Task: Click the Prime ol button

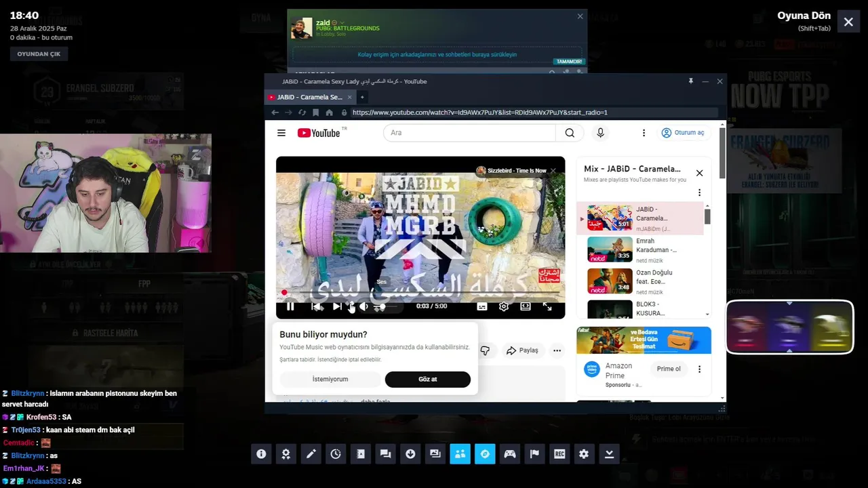Action: pos(669,369)
